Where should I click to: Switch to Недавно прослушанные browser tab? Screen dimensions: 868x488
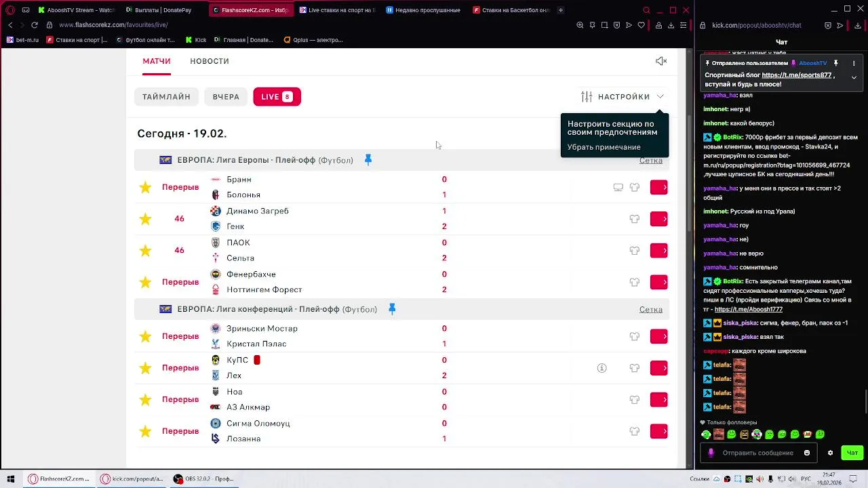click(423, 10)
